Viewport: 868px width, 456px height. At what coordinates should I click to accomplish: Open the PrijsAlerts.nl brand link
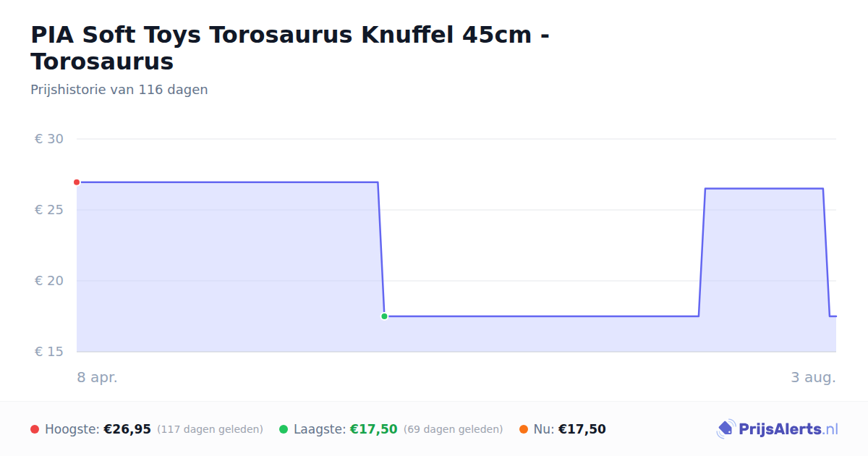click(777, 429)
